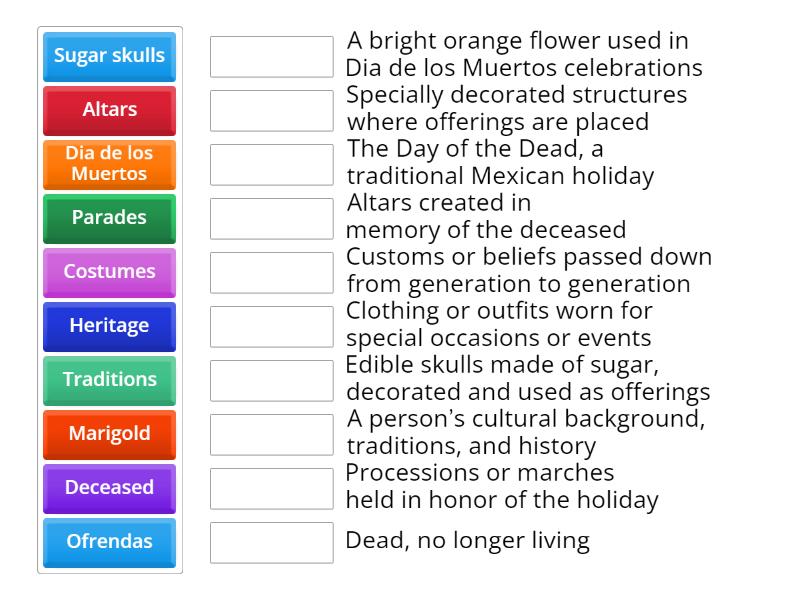Select the "Parades" word tile

click(108, 218)
